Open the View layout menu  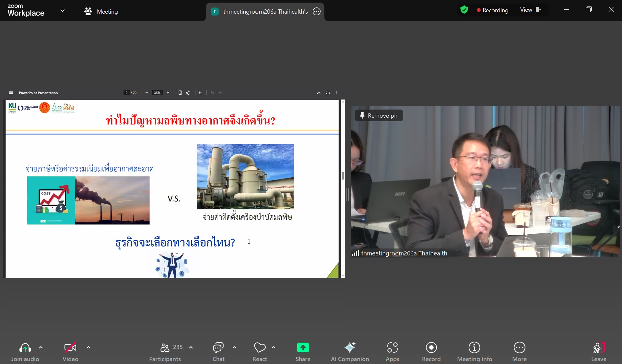tap(530, 10)
